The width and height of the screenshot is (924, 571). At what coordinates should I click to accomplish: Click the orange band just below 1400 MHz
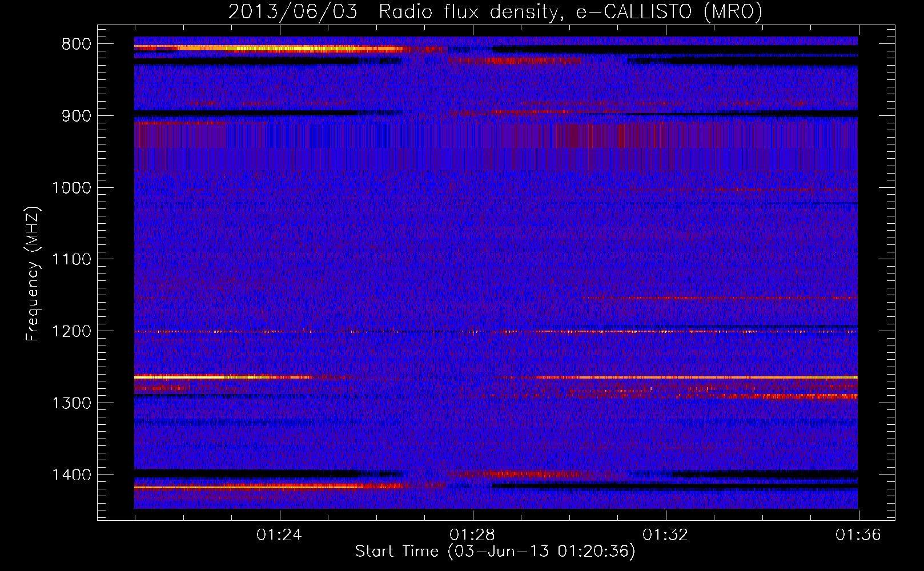point(268,486)
